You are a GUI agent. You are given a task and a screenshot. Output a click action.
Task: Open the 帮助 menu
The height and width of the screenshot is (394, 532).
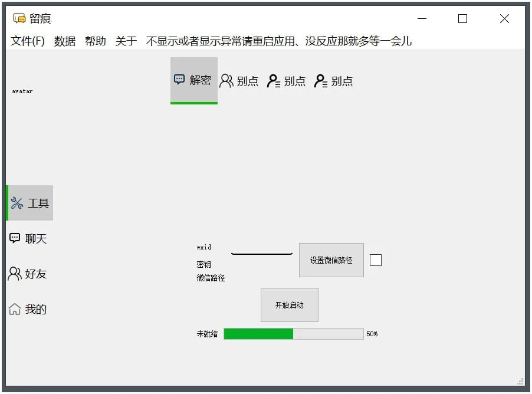96,41
